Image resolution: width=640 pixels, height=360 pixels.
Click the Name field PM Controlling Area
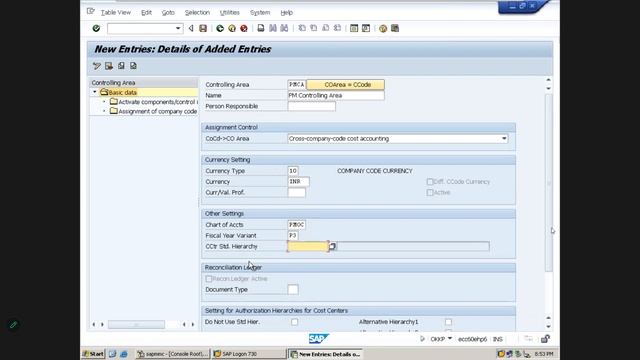pyautogui.click(x=336, y=95)
